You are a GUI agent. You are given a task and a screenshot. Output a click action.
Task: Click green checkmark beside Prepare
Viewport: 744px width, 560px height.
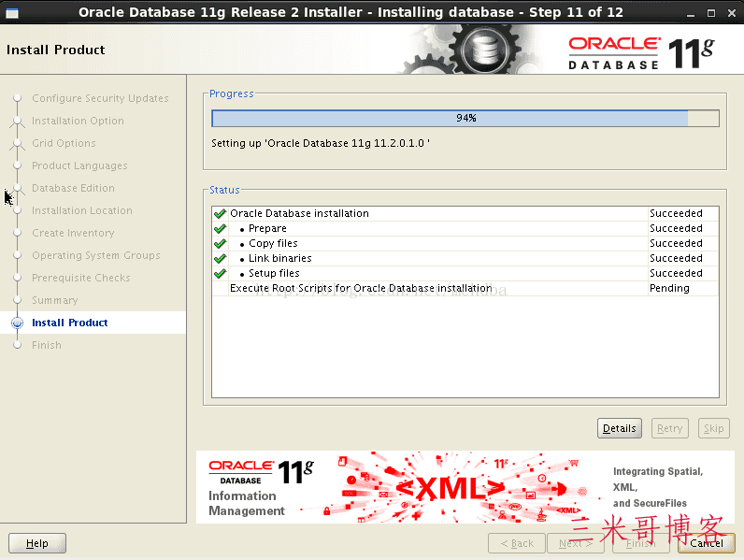[x=220, y=229]
